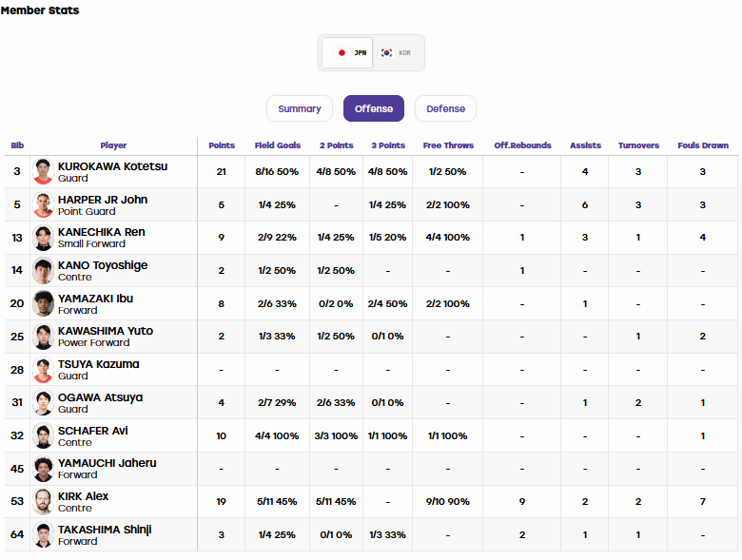Click OGAWA Atsuya's field goals 2/7 29%

[277, 402]
